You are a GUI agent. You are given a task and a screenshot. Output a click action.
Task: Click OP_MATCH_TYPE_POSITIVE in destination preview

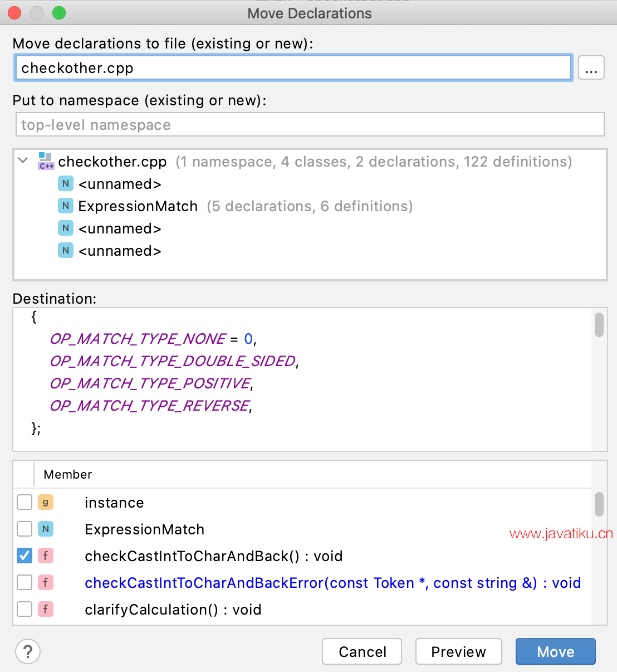[x=150, y=383]
